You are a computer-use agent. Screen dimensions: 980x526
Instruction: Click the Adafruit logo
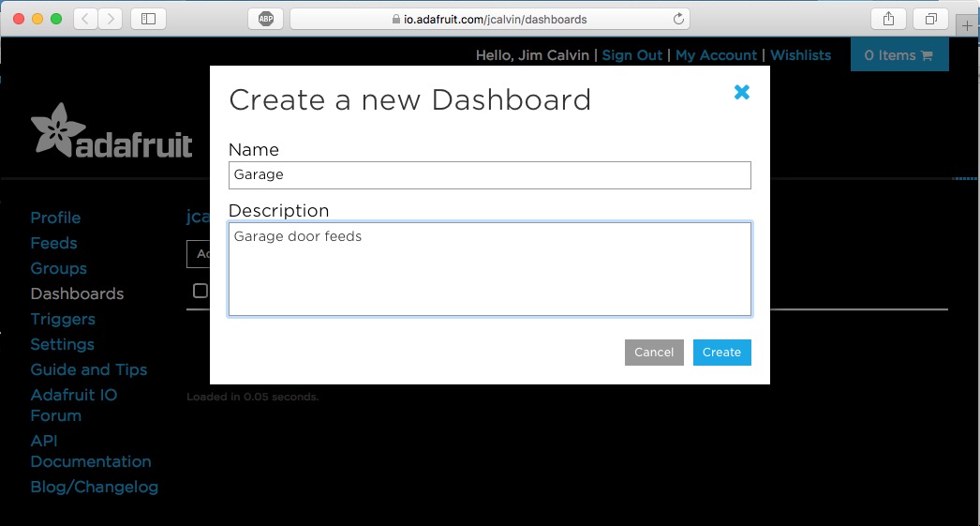(x=111, y=130)
